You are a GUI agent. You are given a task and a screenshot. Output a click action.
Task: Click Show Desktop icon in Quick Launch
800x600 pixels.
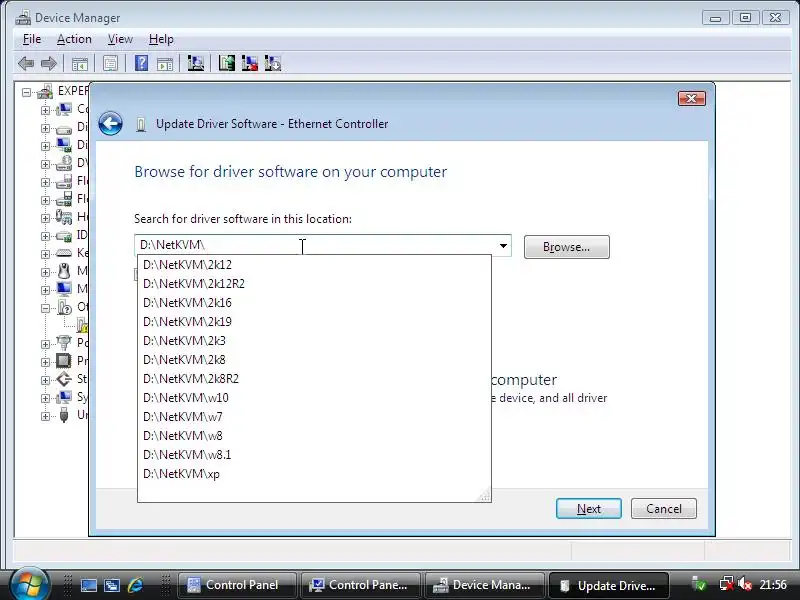[89, 585]
